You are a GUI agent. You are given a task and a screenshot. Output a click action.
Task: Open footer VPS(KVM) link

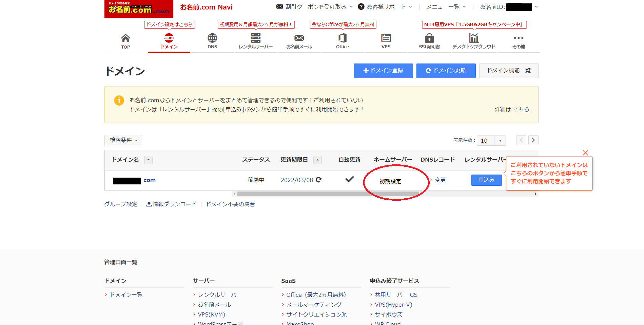coord(211,314)
